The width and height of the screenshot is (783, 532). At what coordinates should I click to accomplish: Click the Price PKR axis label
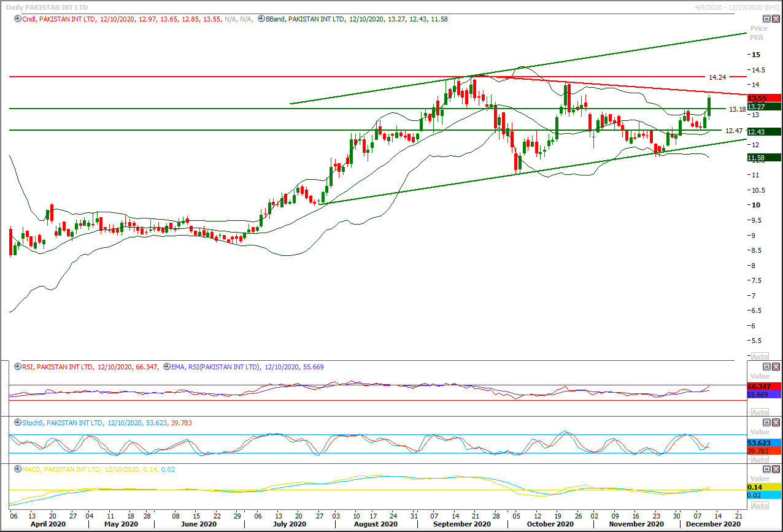tap(758, 33)
